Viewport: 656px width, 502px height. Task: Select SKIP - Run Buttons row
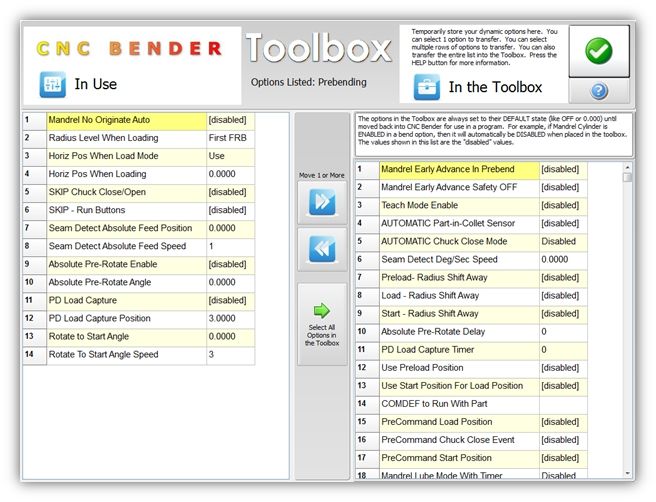[x=138, y=210]
